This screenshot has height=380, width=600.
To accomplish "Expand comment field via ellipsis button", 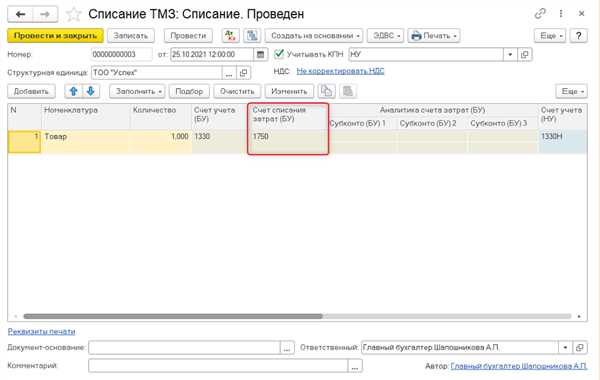I will click(355, 366).
